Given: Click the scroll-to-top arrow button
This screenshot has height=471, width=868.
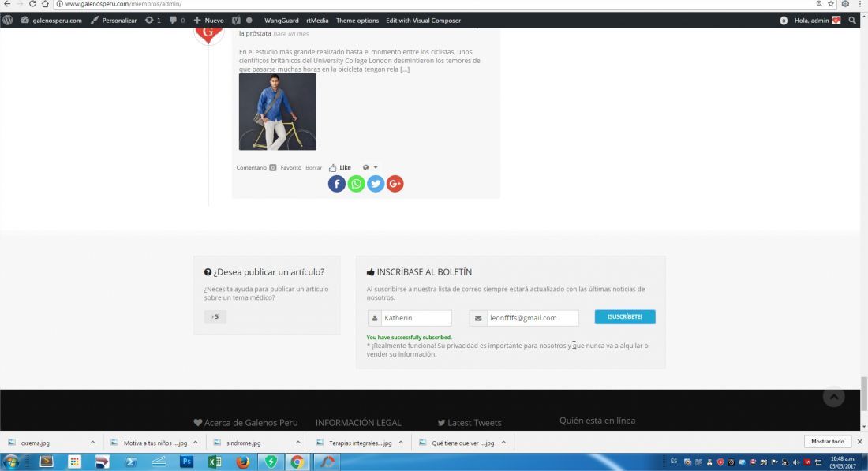Looking at the screenshot, I should (833, 396).
